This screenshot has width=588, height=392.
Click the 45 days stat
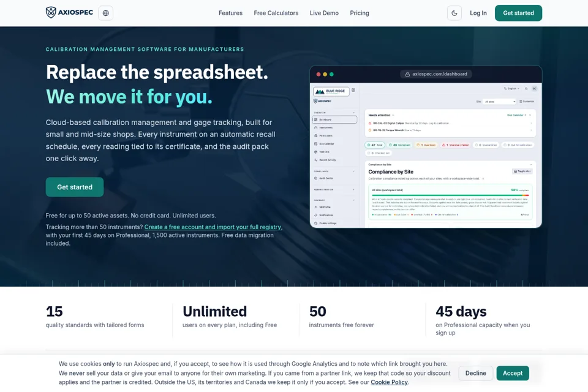pos(483,320)
